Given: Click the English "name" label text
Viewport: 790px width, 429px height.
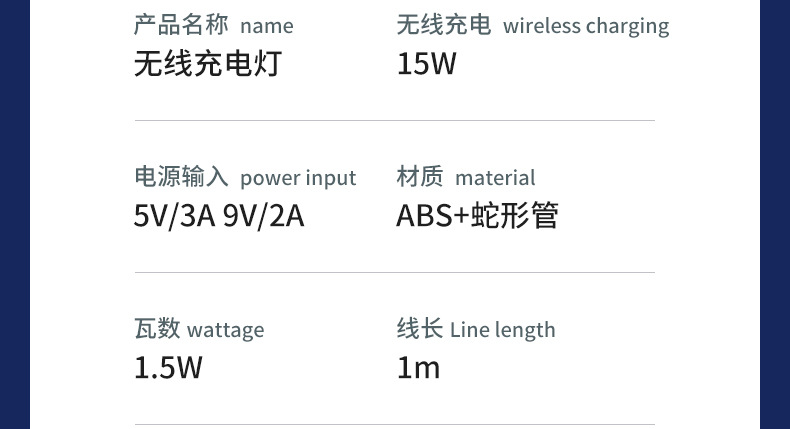Looking at the screenshot, I should [x=267, y=26].
